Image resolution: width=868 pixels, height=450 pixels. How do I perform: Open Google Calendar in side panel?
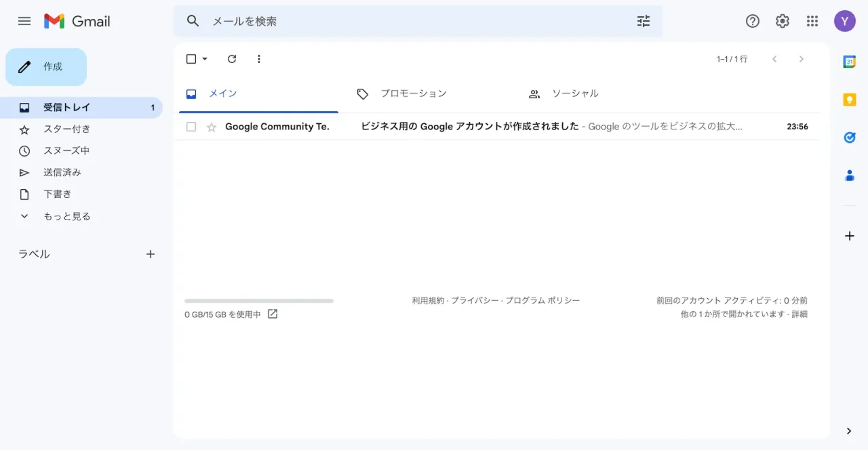[x=849, y=61]
